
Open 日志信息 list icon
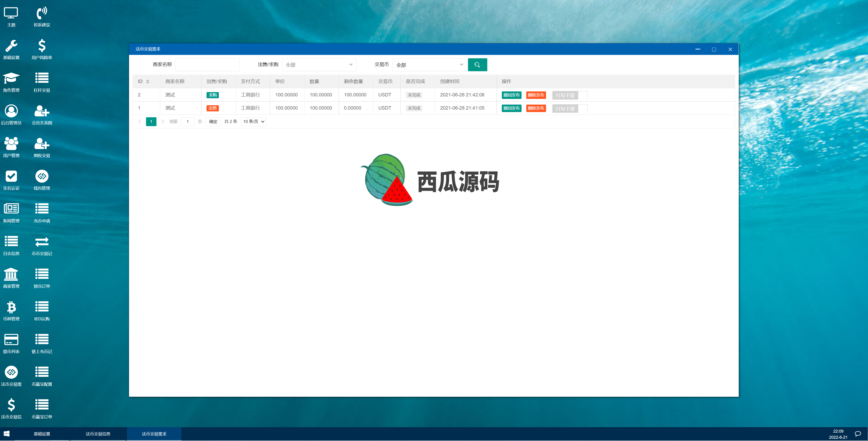pyautogui.click(x=11, y=246)
